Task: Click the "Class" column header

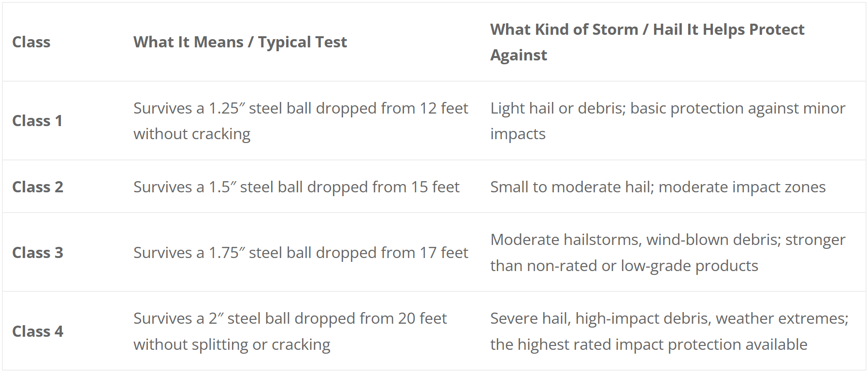Action: coord(31,42)
